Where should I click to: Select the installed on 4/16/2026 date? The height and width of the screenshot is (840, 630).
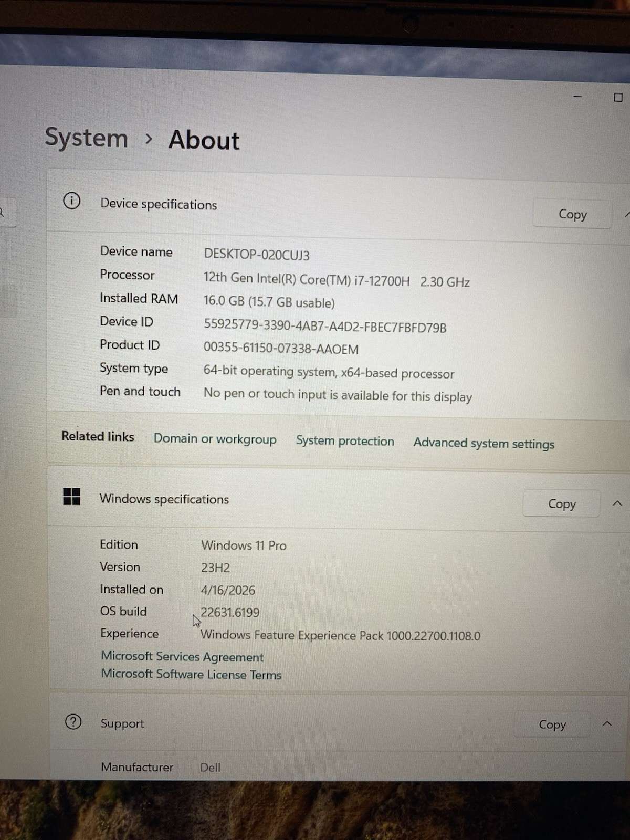click(x=228, y=590)
